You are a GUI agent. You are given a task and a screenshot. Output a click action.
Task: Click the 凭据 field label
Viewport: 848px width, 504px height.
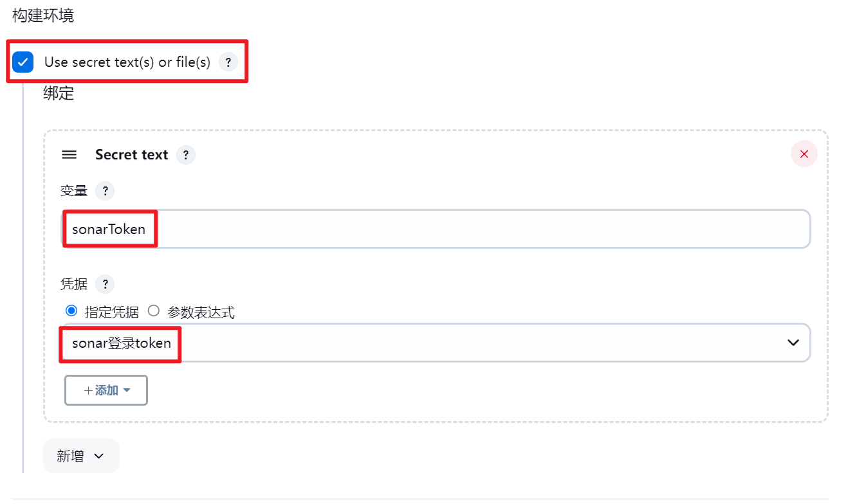[74, 284]
